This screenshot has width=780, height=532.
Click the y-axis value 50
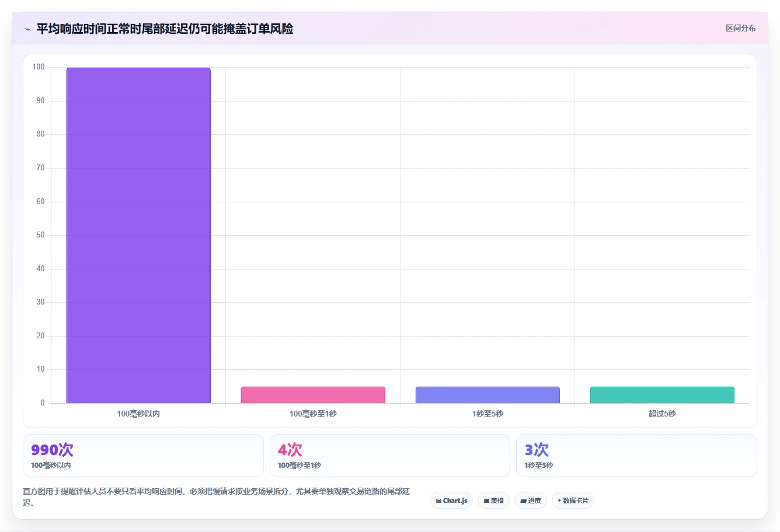click(x=40, y=235)
